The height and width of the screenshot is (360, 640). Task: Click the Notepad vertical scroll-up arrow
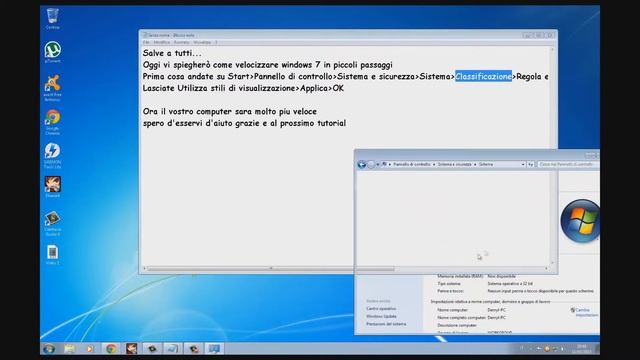click(x=552, y=49)
